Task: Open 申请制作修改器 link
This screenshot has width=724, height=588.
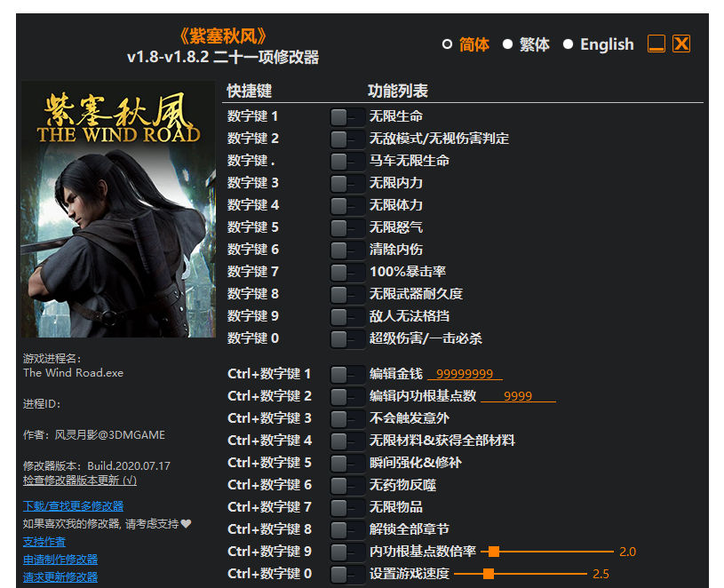Action: coord(60,560)
